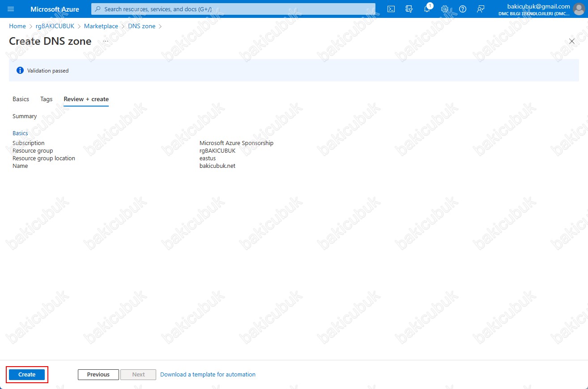The width and height of the screenshot is (588, 389).
Task: Select the Review + create tab
Action: click(x=86, y=99)
